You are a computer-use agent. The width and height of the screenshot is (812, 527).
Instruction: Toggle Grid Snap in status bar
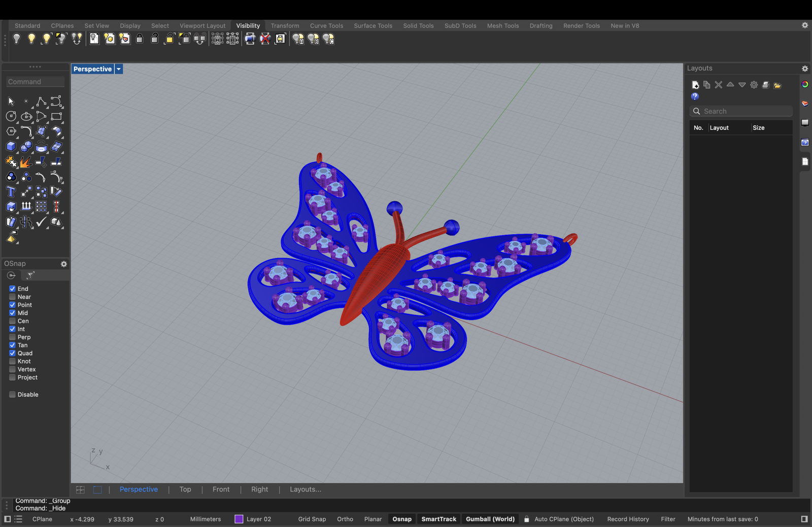pyautogui.click(x=312, y=519)
